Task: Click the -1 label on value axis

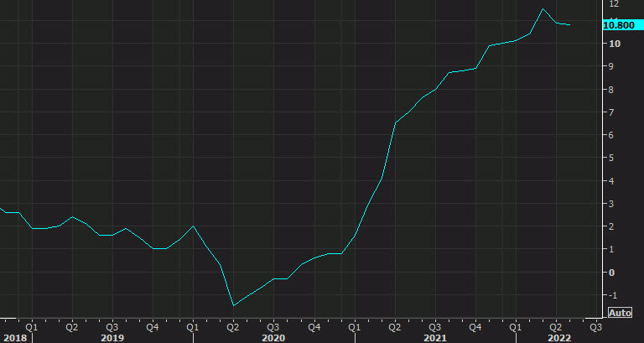Action: tap(613, 295)
